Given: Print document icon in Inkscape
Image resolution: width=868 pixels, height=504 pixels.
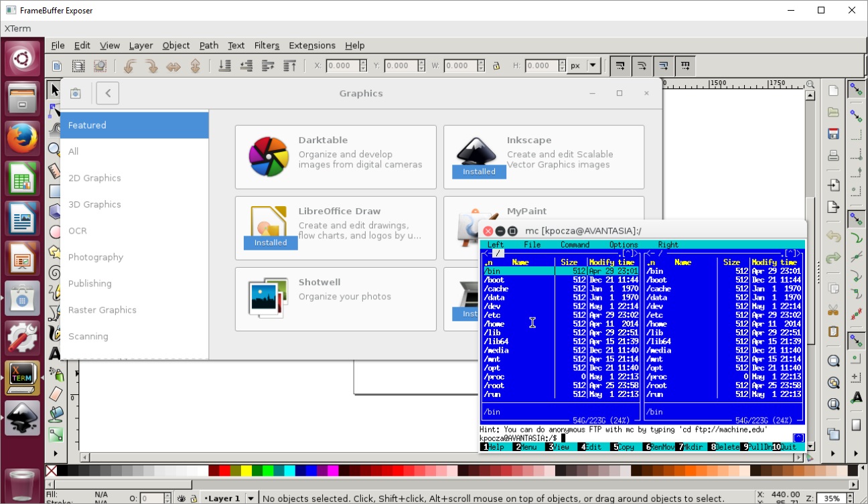Looking at the screenshot, I should pyautogui.click(x=833, y=155).
